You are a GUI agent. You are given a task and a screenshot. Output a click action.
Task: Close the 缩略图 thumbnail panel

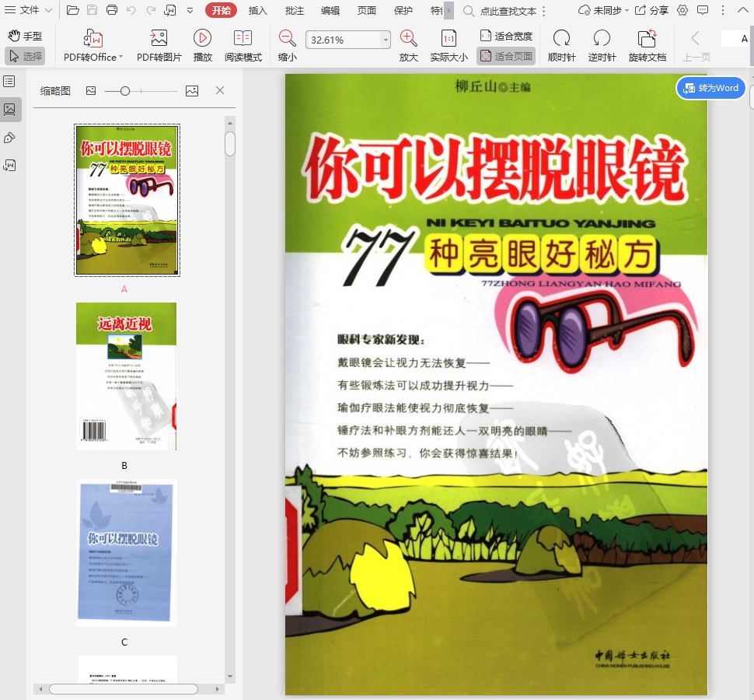[x=220, y=90]
